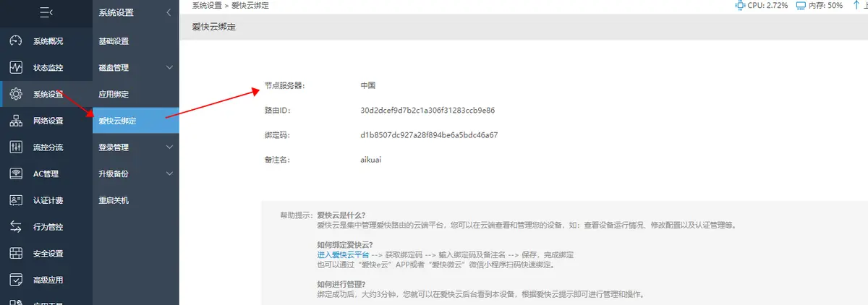Click the 安全设置 firewall brick icon
868x305 pixels.
point(16,253)
